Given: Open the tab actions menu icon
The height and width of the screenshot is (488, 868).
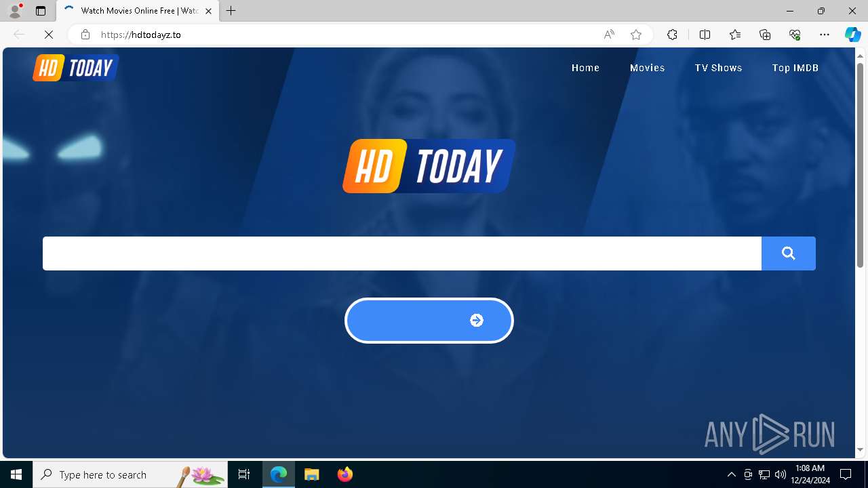Looking at the screenshot, I should [x=41, y=11].
